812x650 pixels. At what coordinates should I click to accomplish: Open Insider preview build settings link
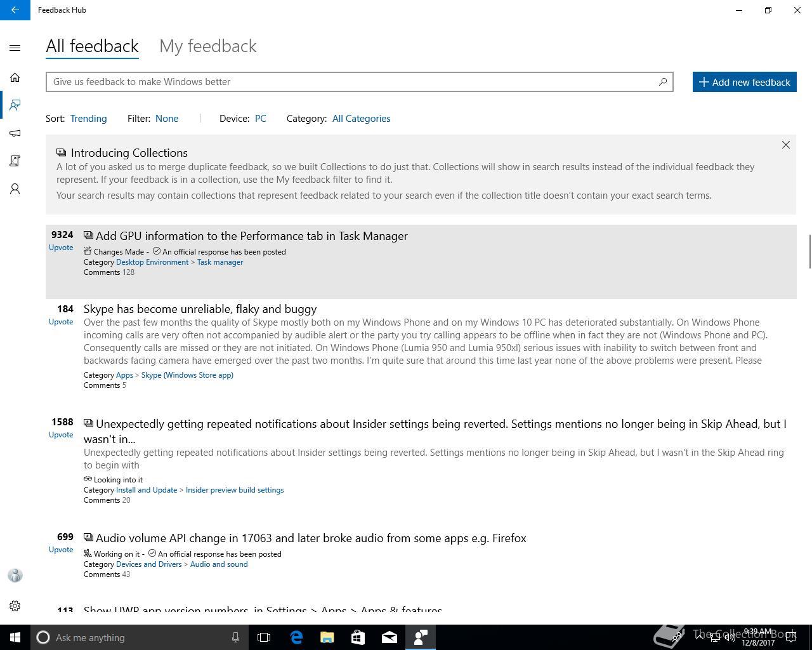[x=235, y=490]
